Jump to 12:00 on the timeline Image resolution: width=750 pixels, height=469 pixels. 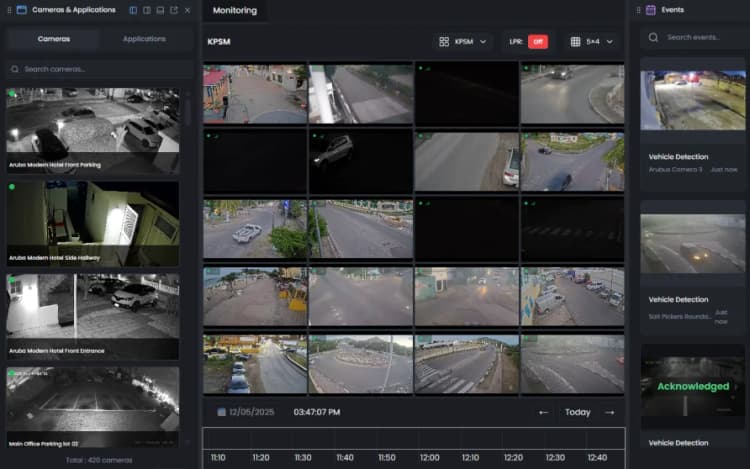(x=430, y=458)
